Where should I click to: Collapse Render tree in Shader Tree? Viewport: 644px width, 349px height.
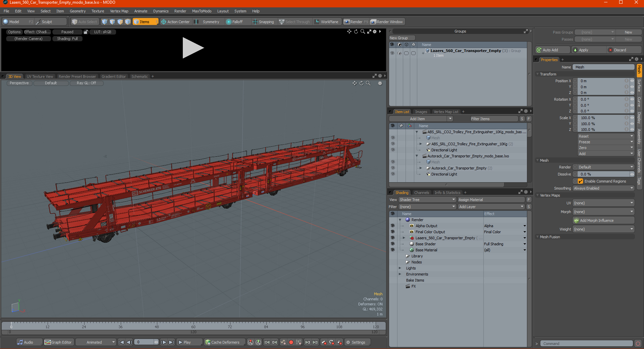(400, 220)
